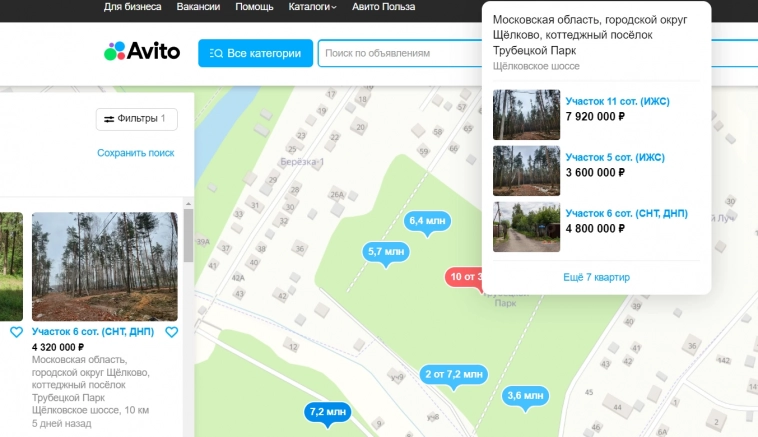758x437 pixels.
Task: Select the dark blue 7,2 млн map marker
Action: (328, 412)
